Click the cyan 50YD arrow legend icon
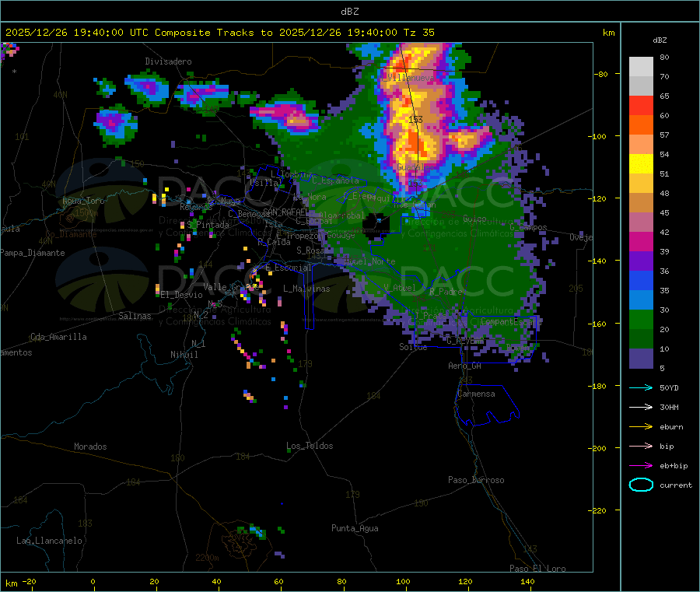This screenshot has width=700, height=592. pos(641,387)
